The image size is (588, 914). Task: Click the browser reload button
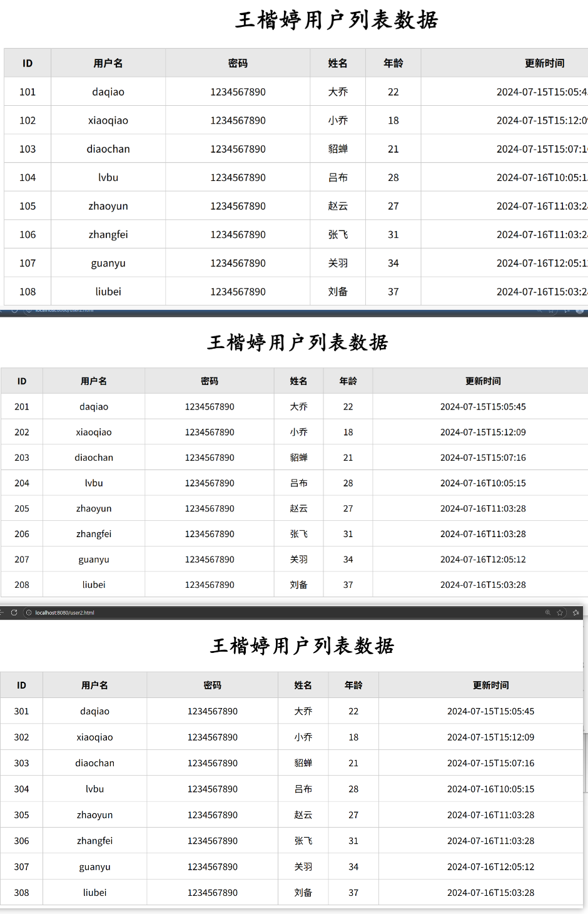coord(14,613)
